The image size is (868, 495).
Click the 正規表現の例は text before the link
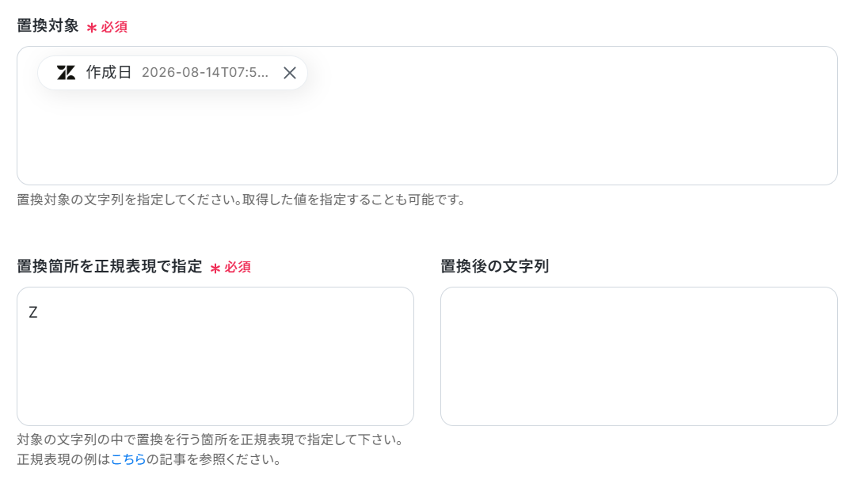[x=63, y=459]
